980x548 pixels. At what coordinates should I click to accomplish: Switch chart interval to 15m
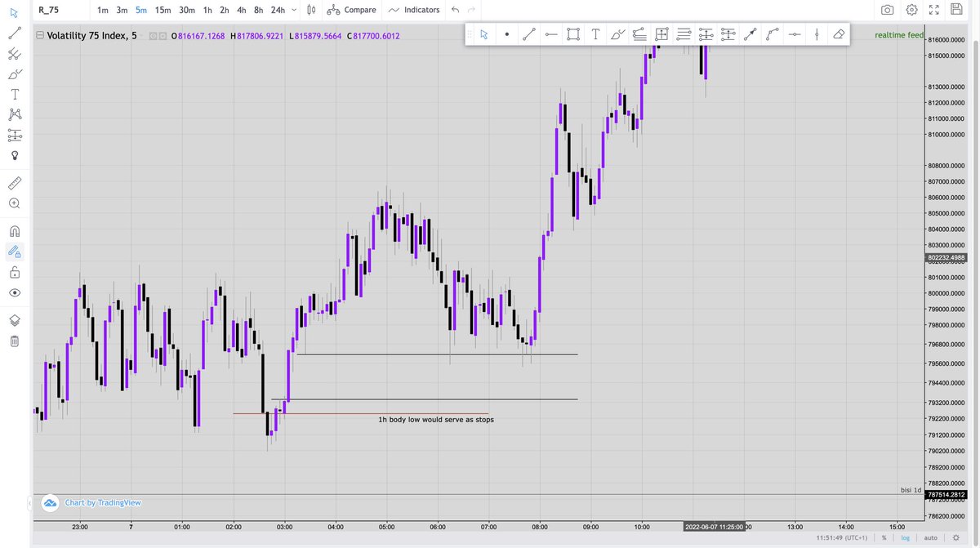(162, 10)
